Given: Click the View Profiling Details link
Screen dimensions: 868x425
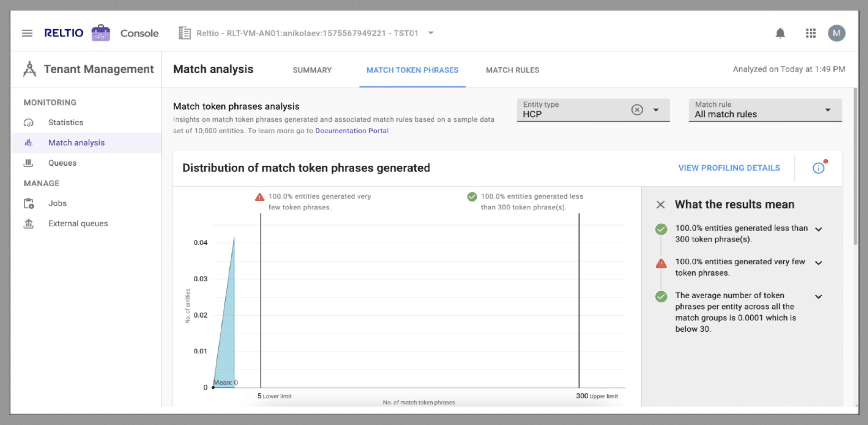Looking at the screenshot, I should coord(729,168).
